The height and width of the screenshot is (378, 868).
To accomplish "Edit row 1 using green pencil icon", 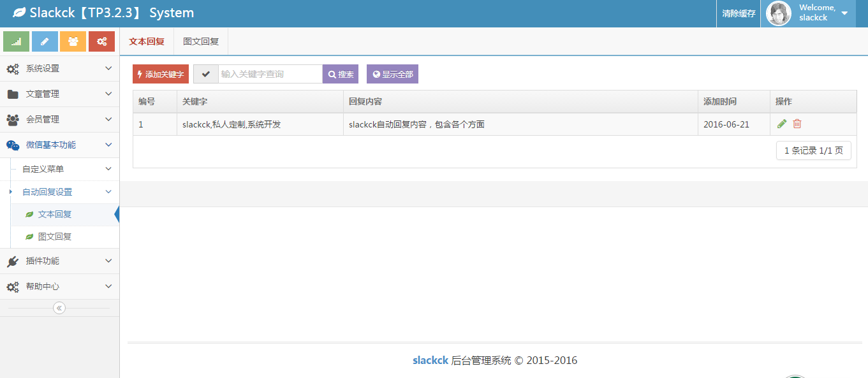I will point(782,124).
